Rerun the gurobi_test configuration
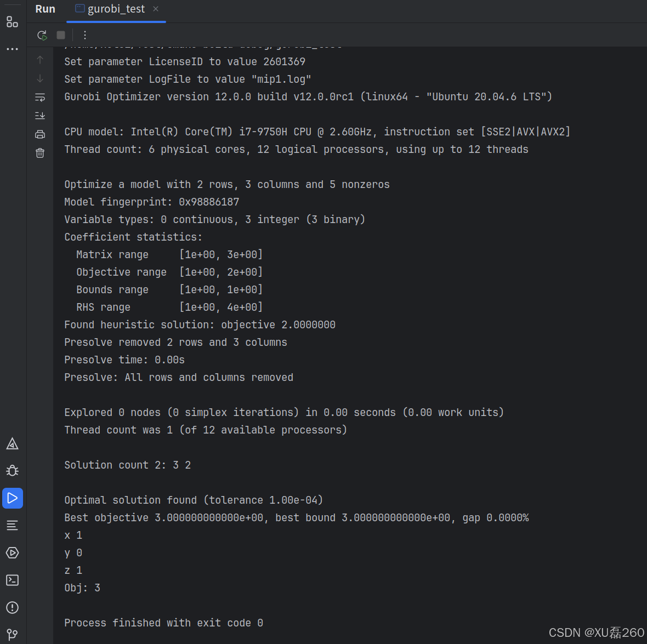The height and width of the screenshot is (644, 647). (x=42, y=35)
